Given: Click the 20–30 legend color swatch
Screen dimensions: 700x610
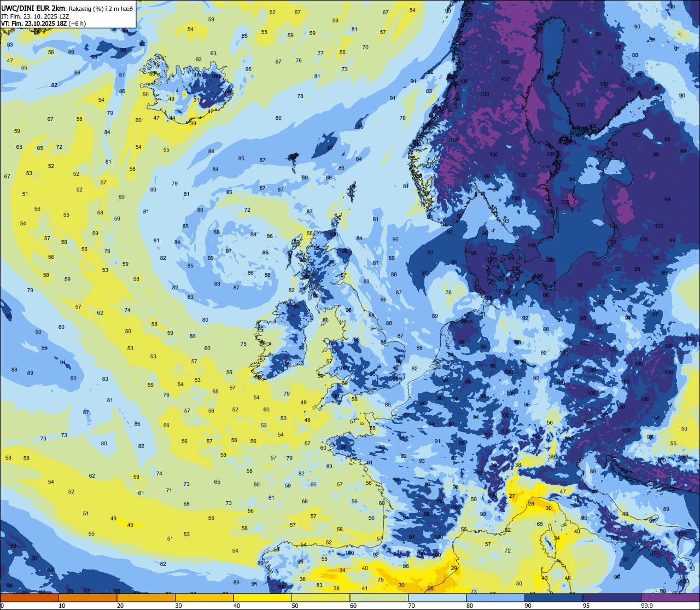Looking at the screenshot, I should pos(146,597).
